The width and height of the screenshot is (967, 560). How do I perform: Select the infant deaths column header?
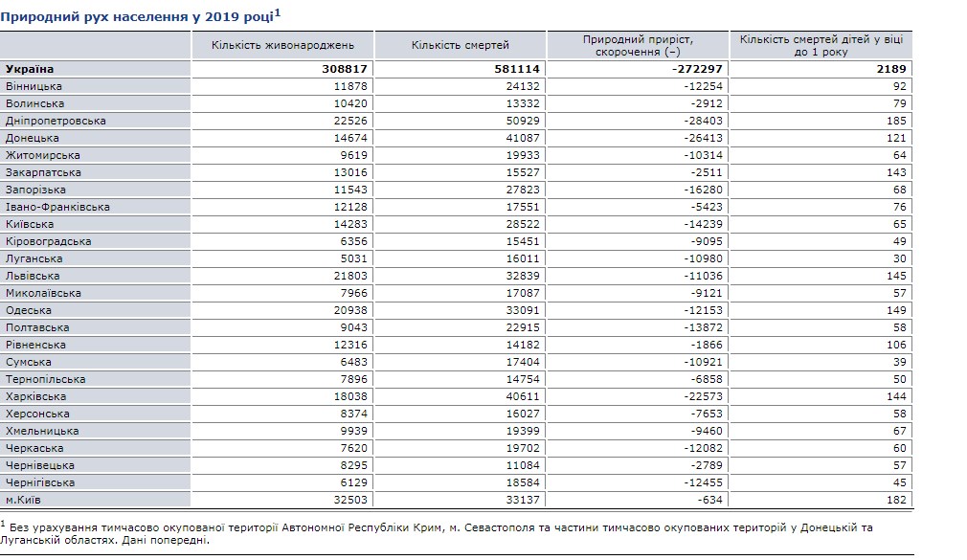coord(821,45)
